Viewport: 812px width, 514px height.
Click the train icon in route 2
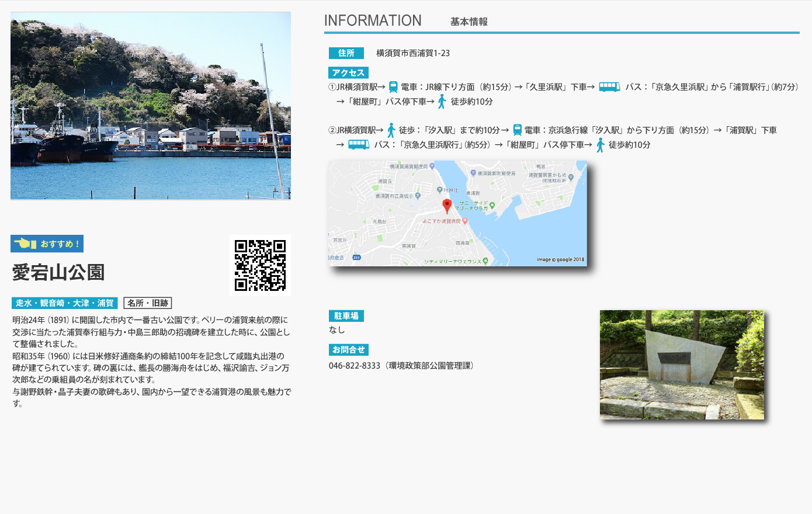point(517,130)
